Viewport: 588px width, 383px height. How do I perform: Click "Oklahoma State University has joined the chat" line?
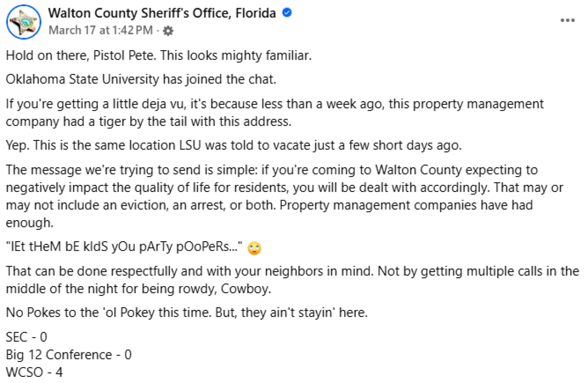141,79
